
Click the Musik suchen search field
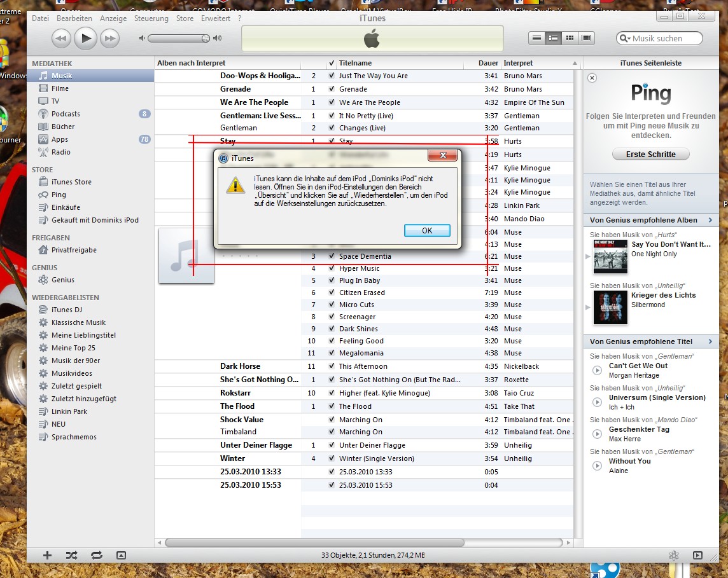659,38
